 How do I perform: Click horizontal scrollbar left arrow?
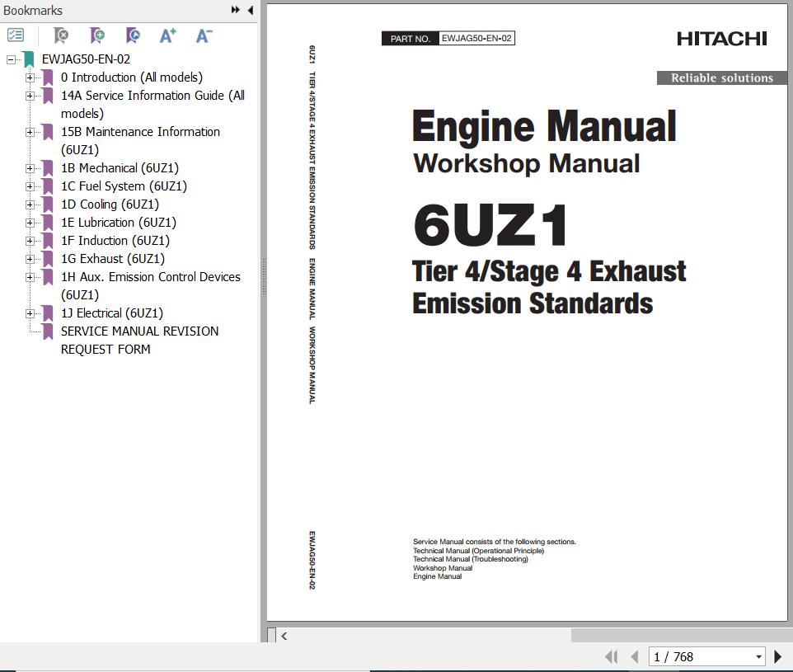tap(284, 636)
